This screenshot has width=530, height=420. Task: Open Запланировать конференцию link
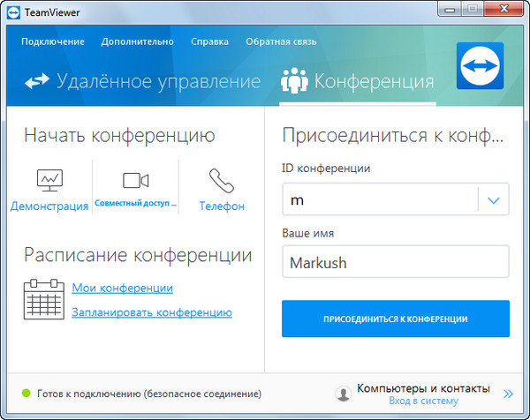[152, 312]
